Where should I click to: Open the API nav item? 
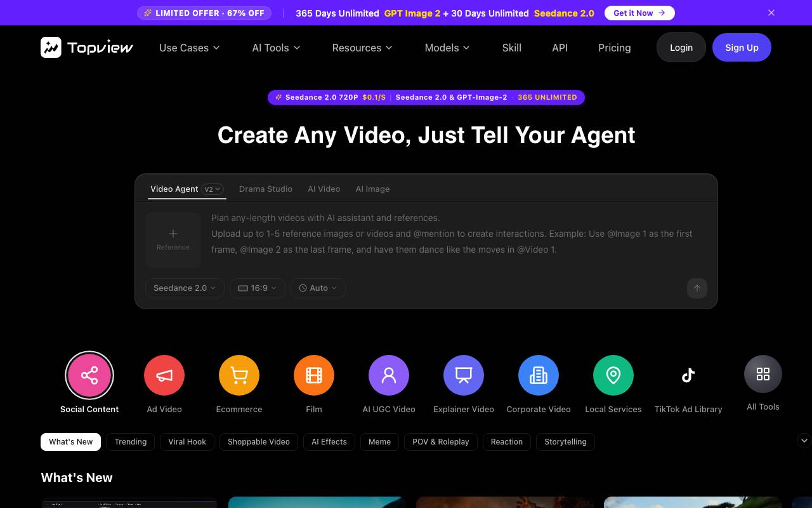click(x=560, y=48)
